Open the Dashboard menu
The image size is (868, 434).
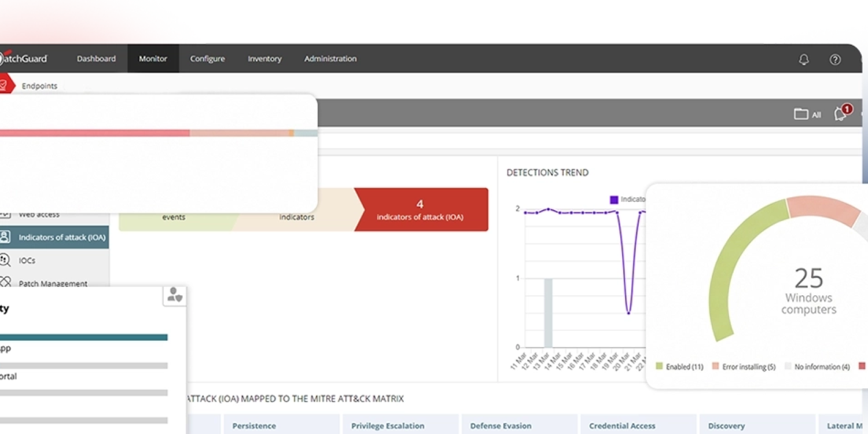96,58
